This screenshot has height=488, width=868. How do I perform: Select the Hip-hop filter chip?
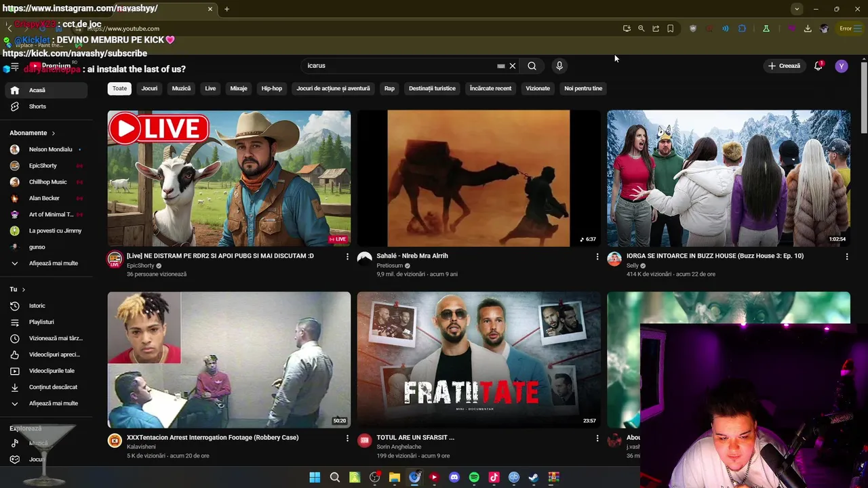[272, 88]
